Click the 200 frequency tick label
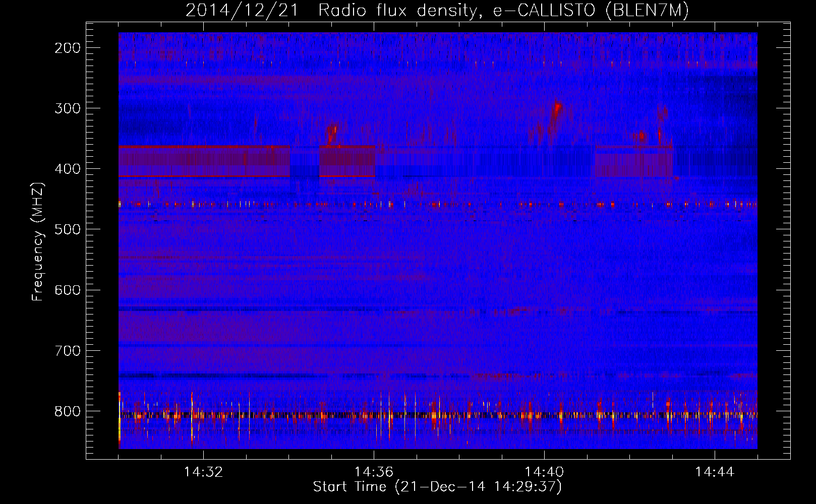Viewport: 816px width, 504px height. tap(68, 48)
